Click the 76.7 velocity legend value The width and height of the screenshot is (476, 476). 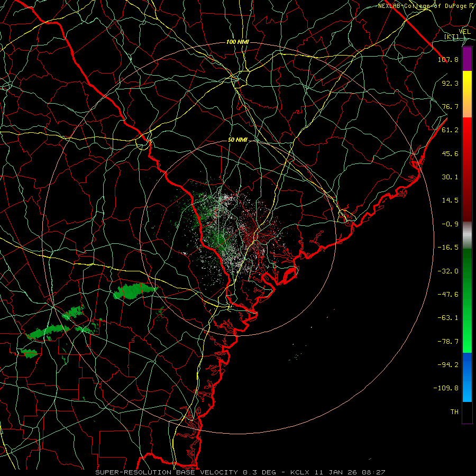coord(450,106)
